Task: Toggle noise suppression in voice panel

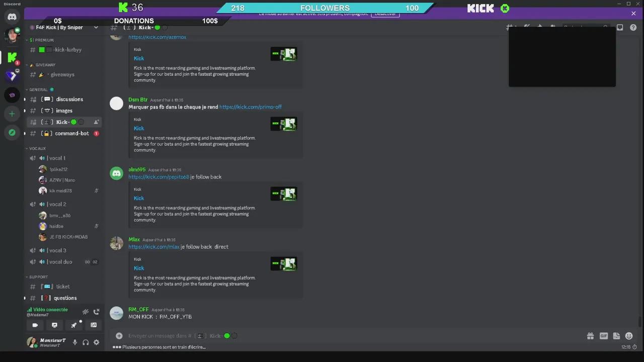Action: click(86, 312)
